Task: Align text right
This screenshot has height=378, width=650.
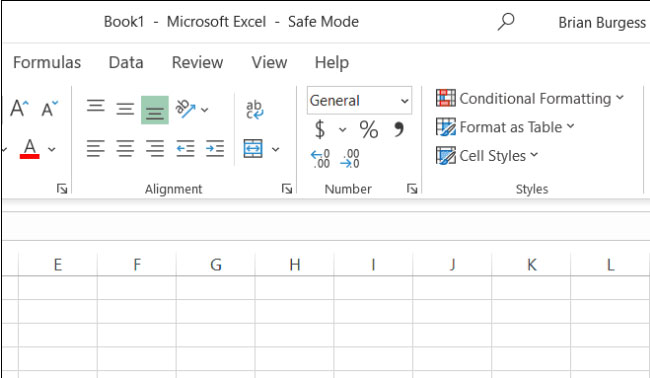Action: pos(155,148)
